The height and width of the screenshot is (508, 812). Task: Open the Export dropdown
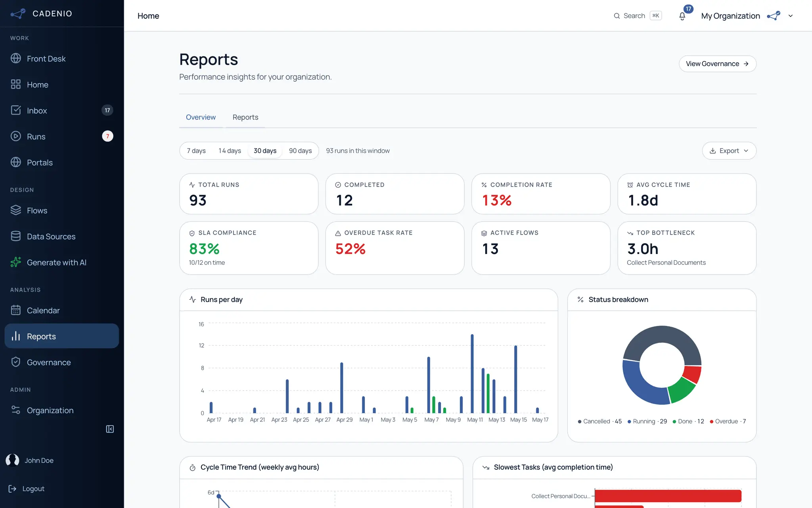pyautogui.click(x=729, y=151)
